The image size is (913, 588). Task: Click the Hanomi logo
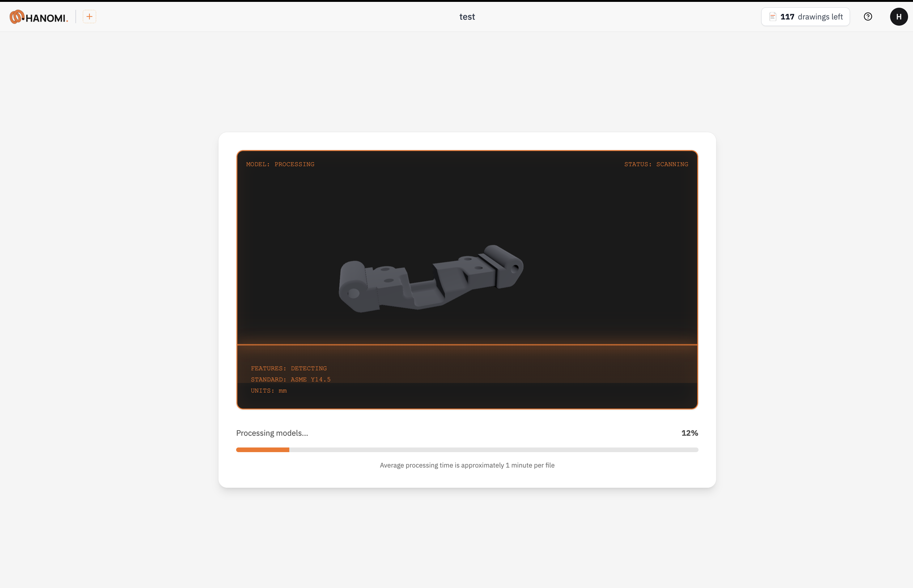17,17
